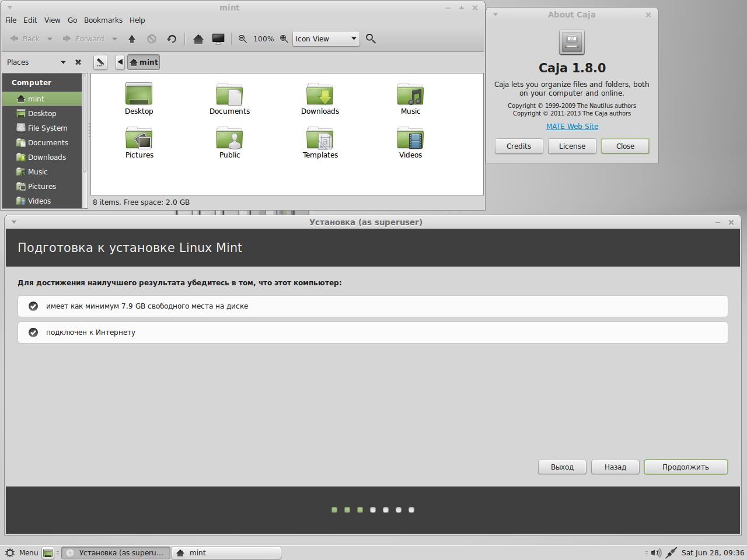Click the Credits button
The width and height of the screenshot is (747, 560).
[519, 146]
